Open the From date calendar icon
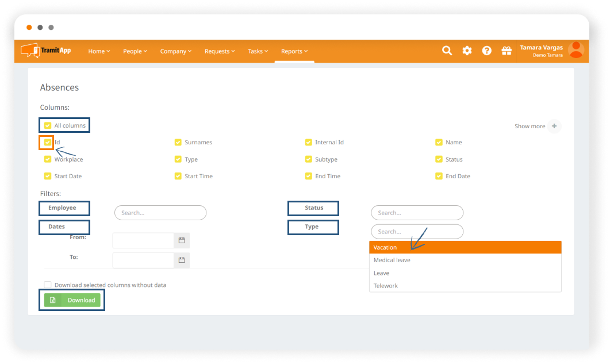 pyautogui.click(x=182, y=240)
